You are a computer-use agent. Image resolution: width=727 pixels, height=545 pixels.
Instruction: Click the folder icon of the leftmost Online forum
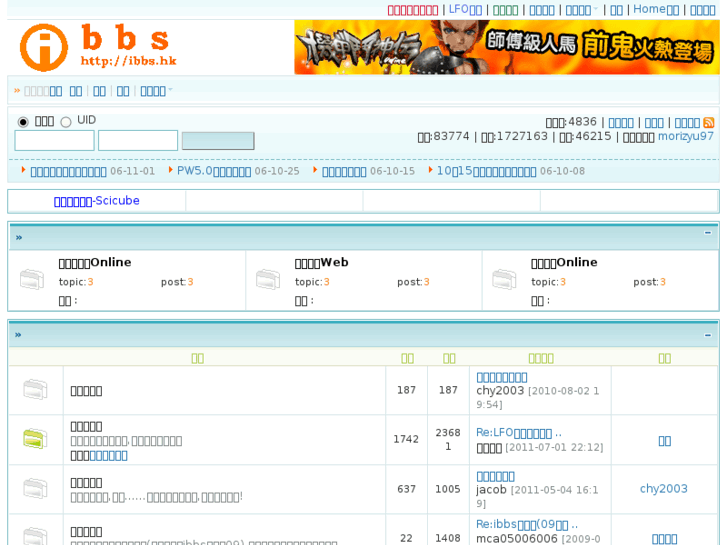coord(32,280)
